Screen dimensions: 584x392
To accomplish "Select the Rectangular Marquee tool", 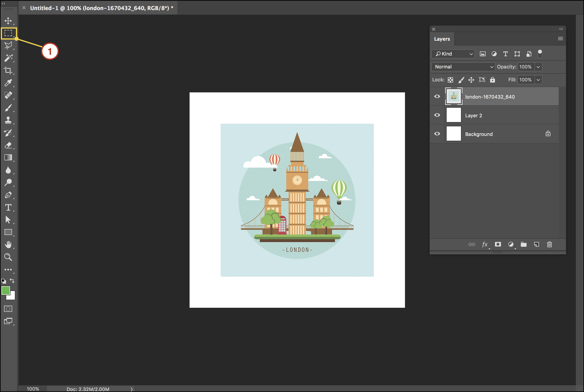I will (8, 33).
